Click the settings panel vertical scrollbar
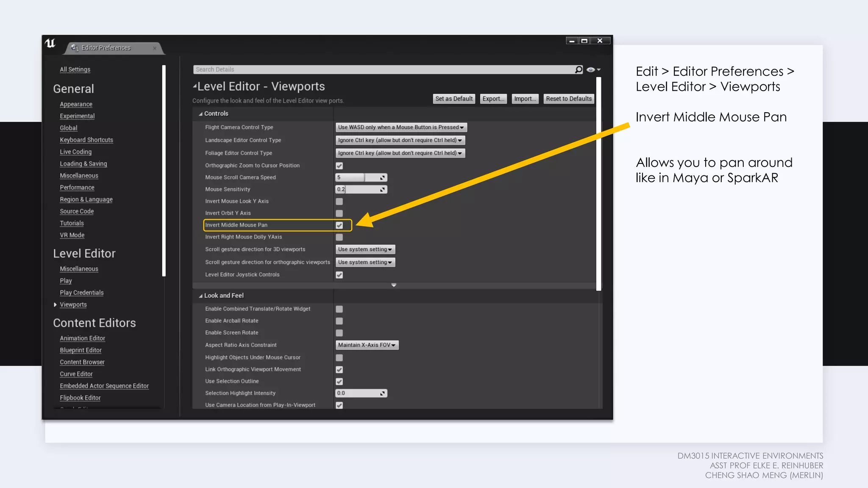The height and width of the screenshot is (488, 868). click(598, 183)
